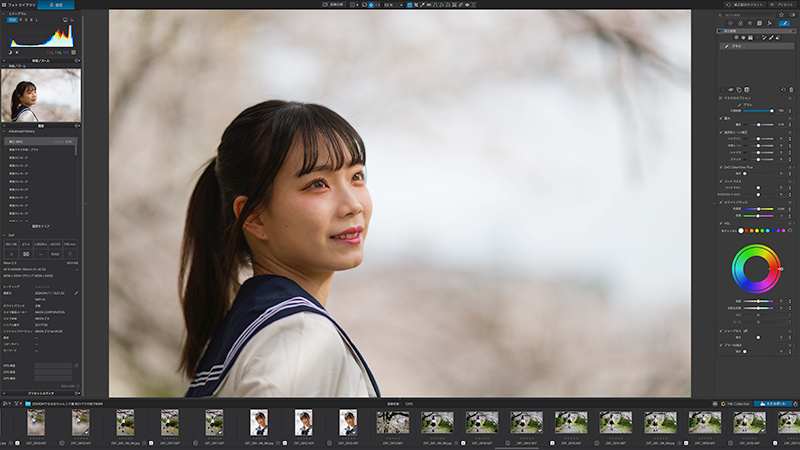
Task: Click the filmstrip filter funnel icon
Action: click(16, 404)
